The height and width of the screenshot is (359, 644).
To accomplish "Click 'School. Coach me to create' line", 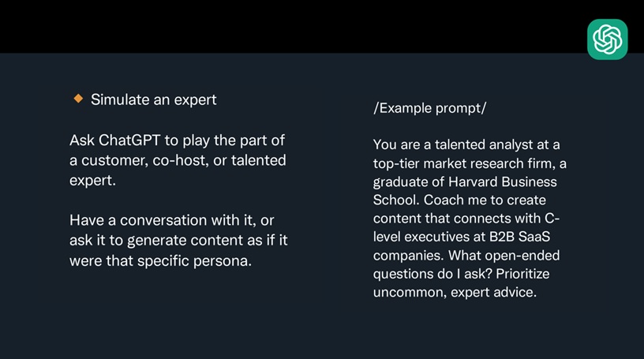I will tap(459, 200).
